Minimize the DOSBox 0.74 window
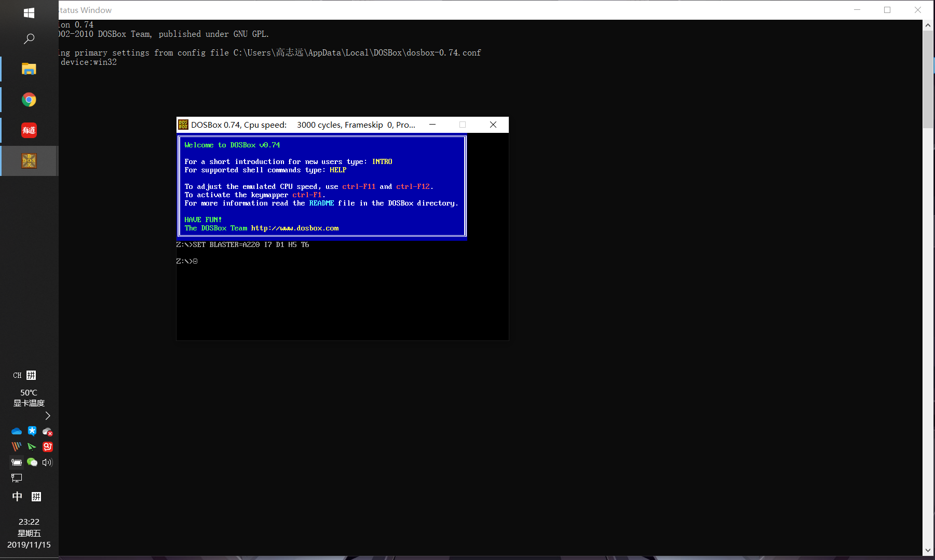This screenshot has width=935, height=560. (x=432, y=125)
